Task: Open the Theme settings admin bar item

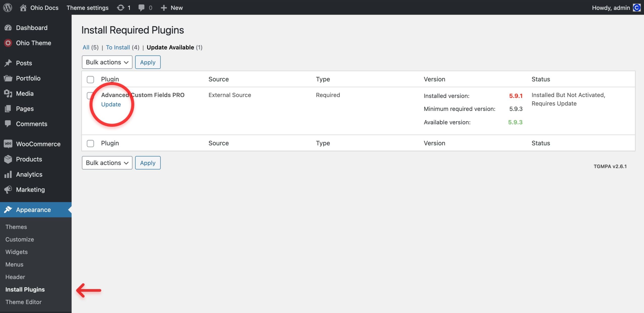Action: coord(87,8)
